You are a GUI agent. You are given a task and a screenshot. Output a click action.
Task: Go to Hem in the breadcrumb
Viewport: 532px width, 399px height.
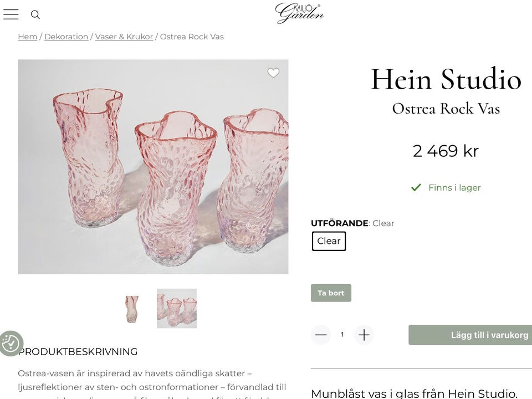(27, 37)
